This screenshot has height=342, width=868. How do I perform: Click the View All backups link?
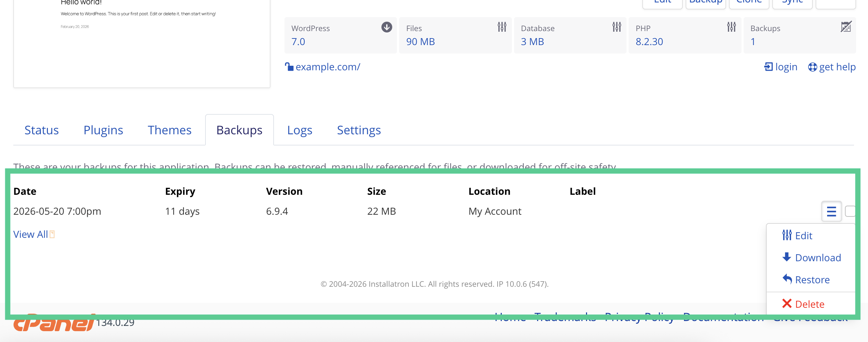[30, 234]
